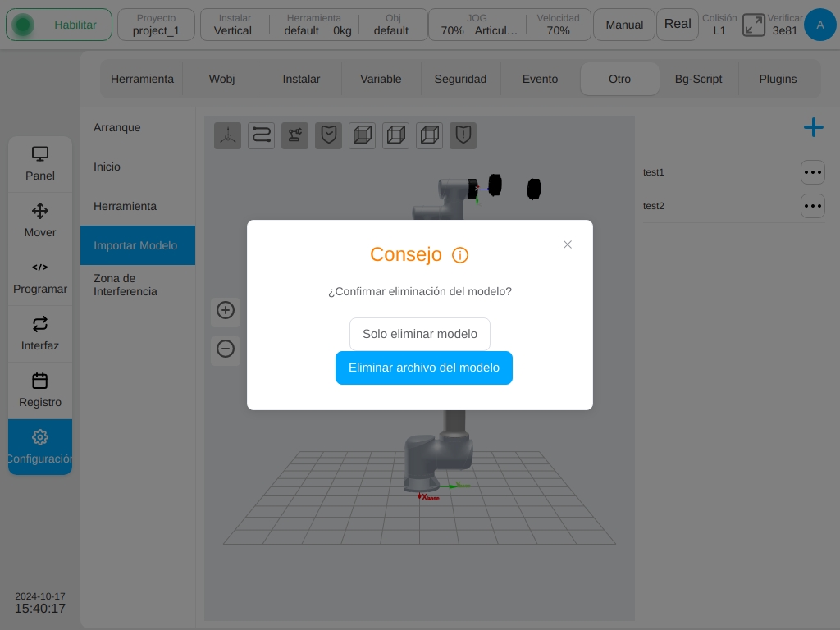Viewport: 840px width, 630px height.
Task: Open the Obj default selector
Action: pos(391,25)
